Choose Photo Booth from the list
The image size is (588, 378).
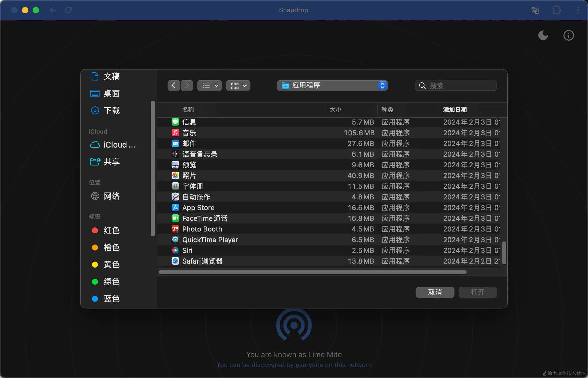(202, 229)
